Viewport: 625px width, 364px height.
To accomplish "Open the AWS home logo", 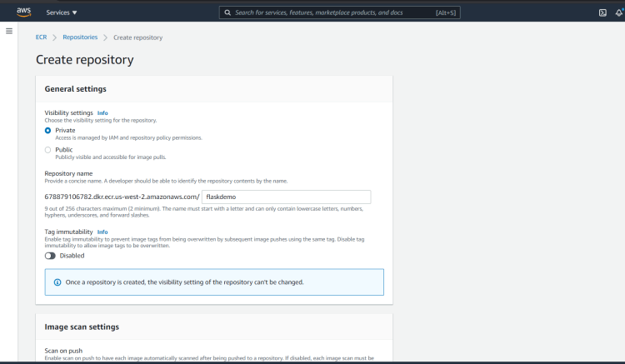I will [x=24, y=12].
